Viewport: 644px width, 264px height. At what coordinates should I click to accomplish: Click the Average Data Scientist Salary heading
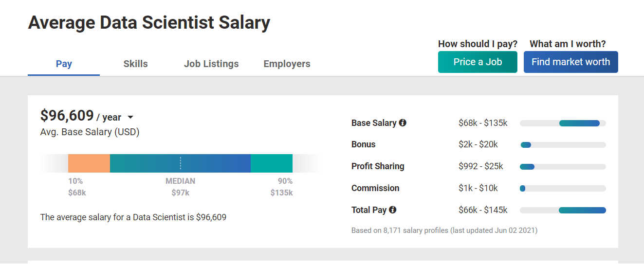pos(149,23)
